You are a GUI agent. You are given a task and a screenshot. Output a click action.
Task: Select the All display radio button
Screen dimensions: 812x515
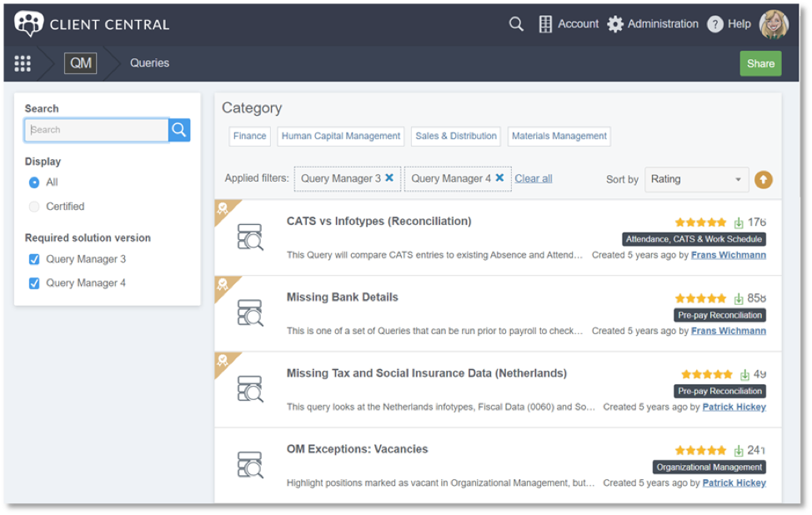pyautogui.click(x=34, y=182)
